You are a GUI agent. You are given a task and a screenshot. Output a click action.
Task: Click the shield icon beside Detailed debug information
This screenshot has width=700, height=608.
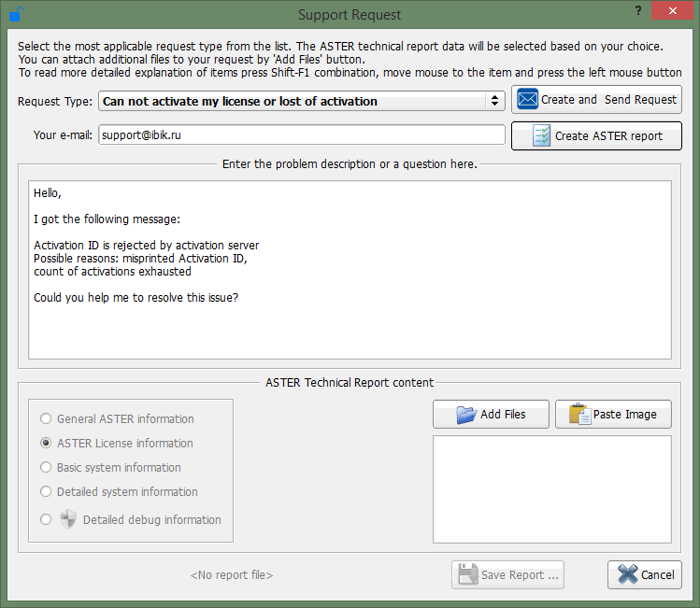68,519
